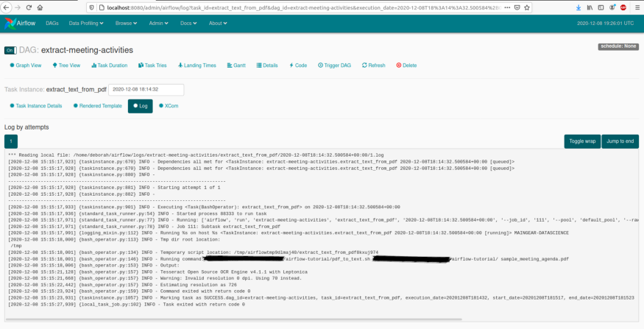Screen dimensions: 644x329
Task: Click the Airflow pinwheel logo
Action: pos(10,23)
